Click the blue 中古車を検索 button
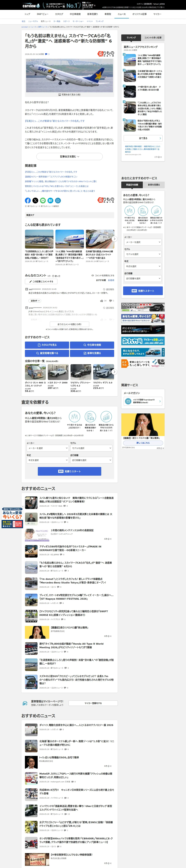Screen dimensions: 186x868 [x=92, y=345]
